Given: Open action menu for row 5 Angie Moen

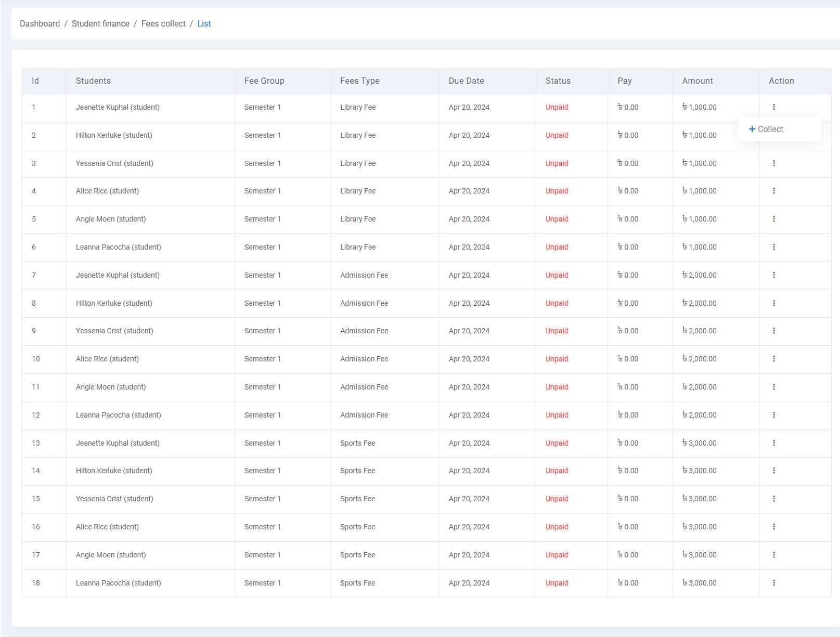Looking at the screenshot, I should coord(773,219).
